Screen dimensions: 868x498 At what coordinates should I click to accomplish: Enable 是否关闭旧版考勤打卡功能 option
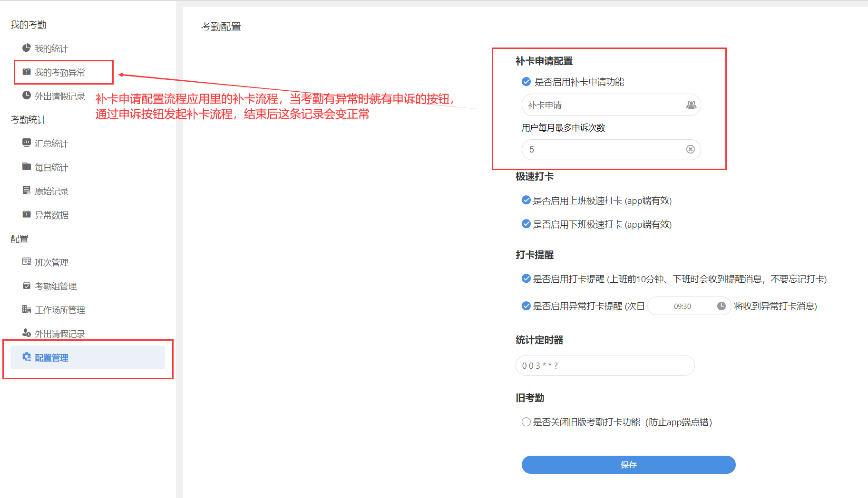pos(526,422)
